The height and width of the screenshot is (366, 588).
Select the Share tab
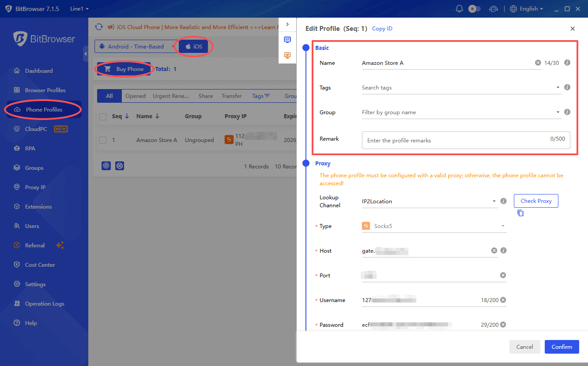206,96
